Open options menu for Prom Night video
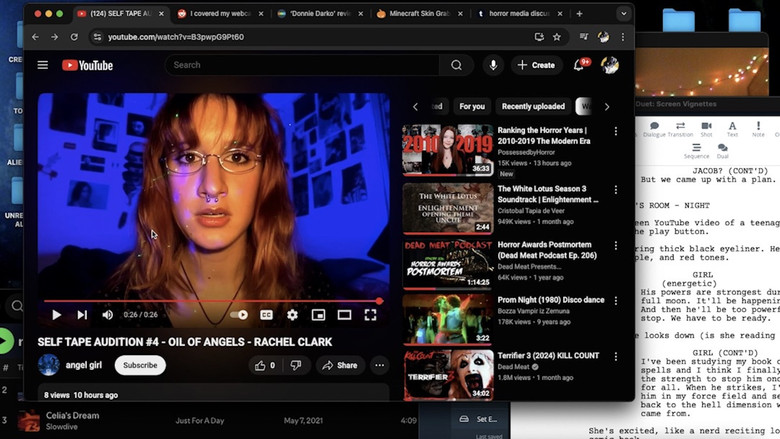This screenshot has height=439, width=780. pyautogui.click(x=616, y=301)
